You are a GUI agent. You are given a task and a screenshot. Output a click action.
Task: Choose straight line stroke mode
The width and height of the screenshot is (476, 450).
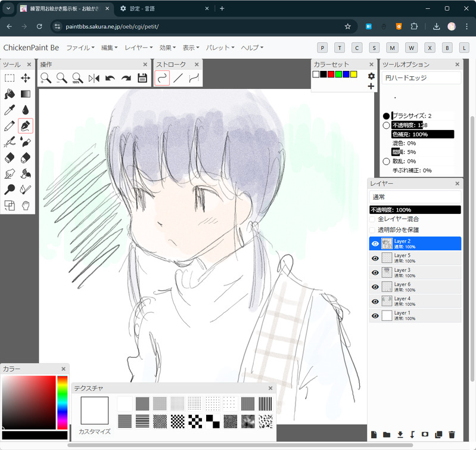pyautogui.click(x=178, y=78)
